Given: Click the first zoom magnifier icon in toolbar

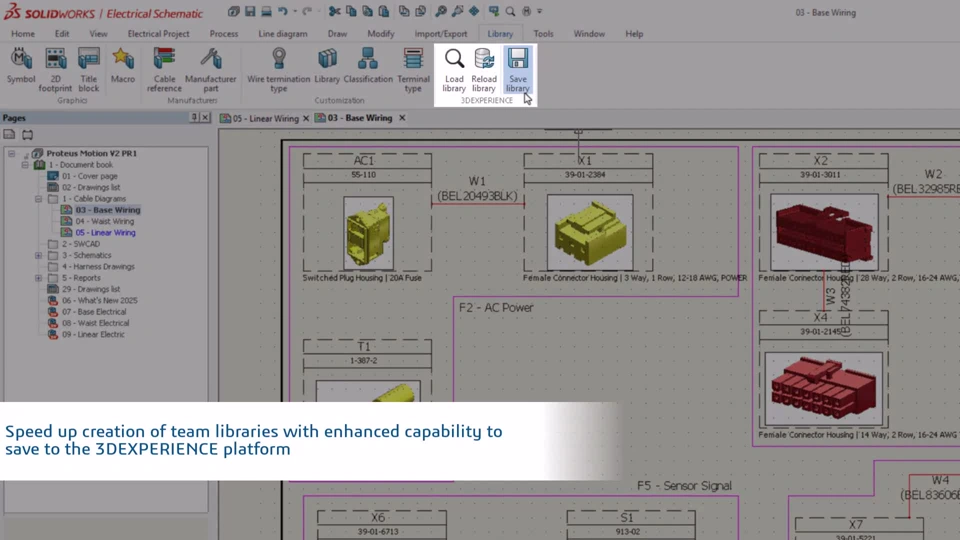Looking at the screenshot, I should coord(441,11).
